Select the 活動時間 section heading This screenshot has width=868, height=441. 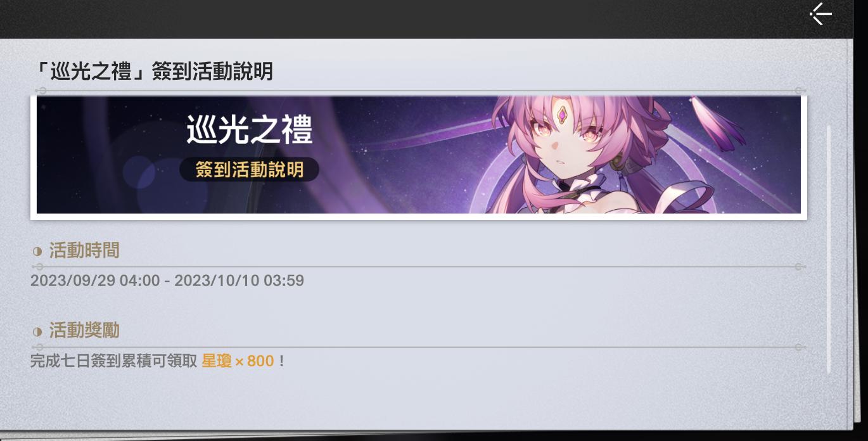click(84, 251)
